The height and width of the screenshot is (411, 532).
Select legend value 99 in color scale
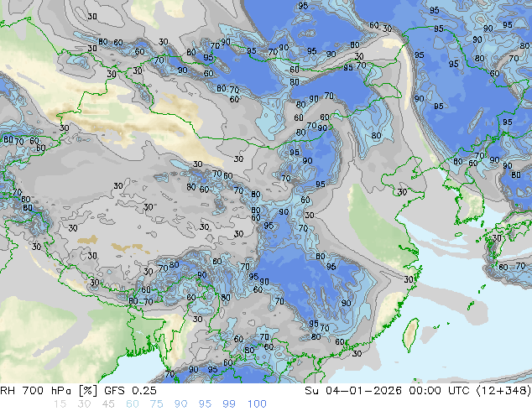pyautogui.click(x=229, y=404)
